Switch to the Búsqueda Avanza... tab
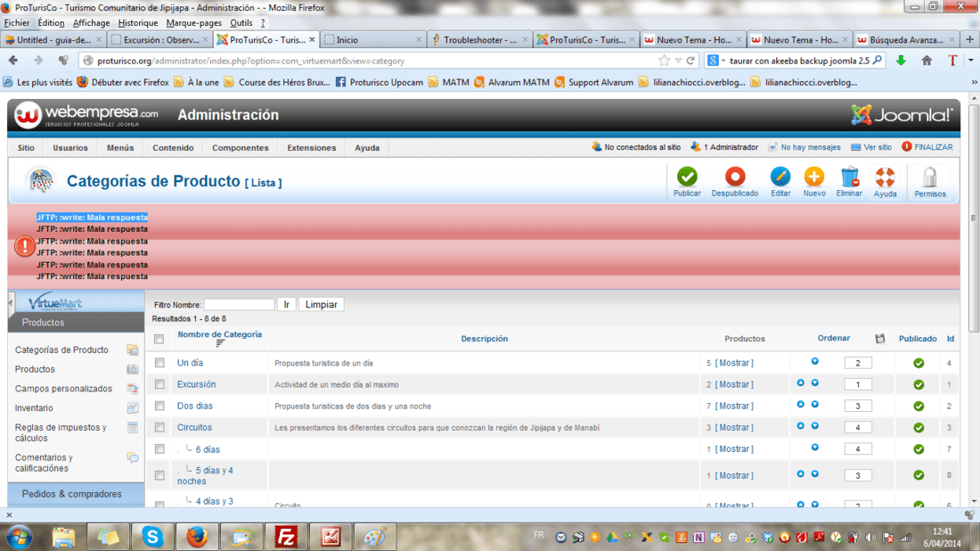Viewport: 980px width, 551px height. [907, 39]
